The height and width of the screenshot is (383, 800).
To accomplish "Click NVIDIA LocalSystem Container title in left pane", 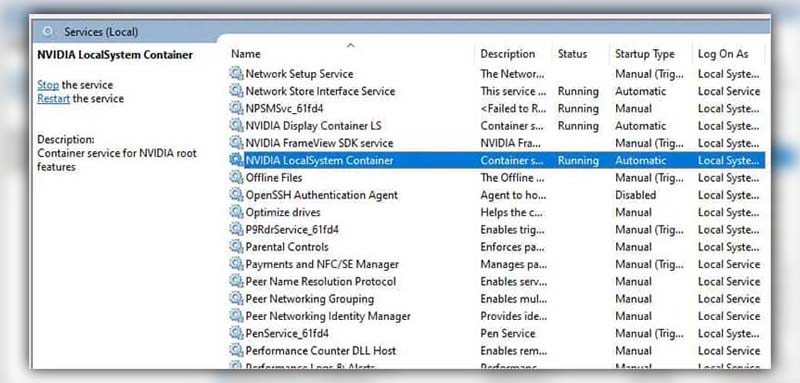I will point(115,55).
